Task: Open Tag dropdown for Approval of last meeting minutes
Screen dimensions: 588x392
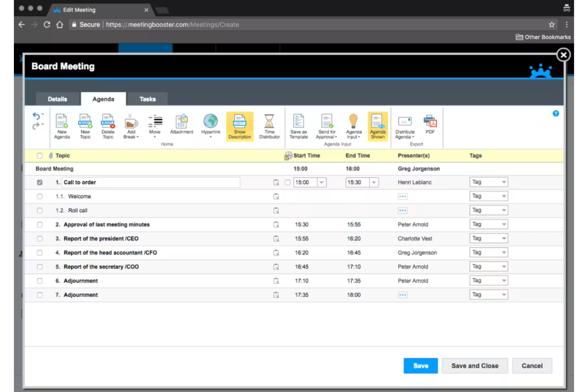Action: tap(489, 224)
